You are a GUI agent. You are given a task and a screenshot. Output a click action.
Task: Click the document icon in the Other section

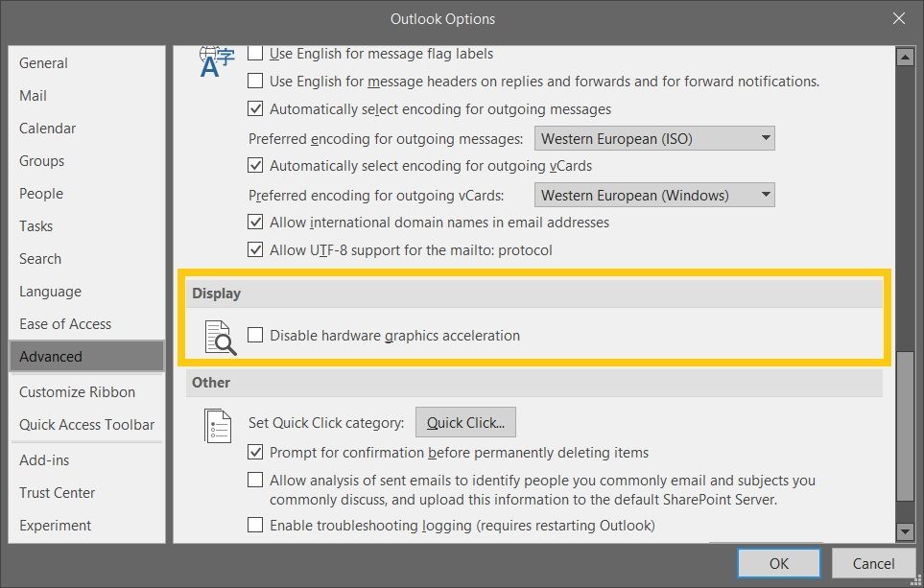[218, 425]
